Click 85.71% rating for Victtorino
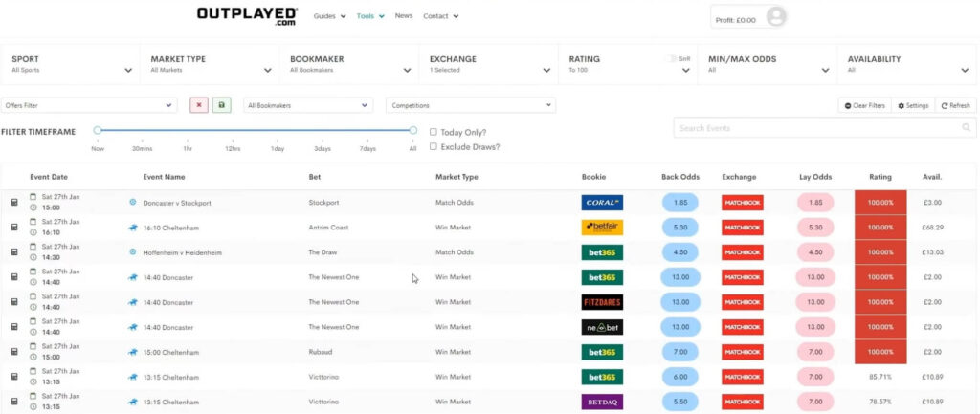 pyautogui.click(x=880, y=377)
